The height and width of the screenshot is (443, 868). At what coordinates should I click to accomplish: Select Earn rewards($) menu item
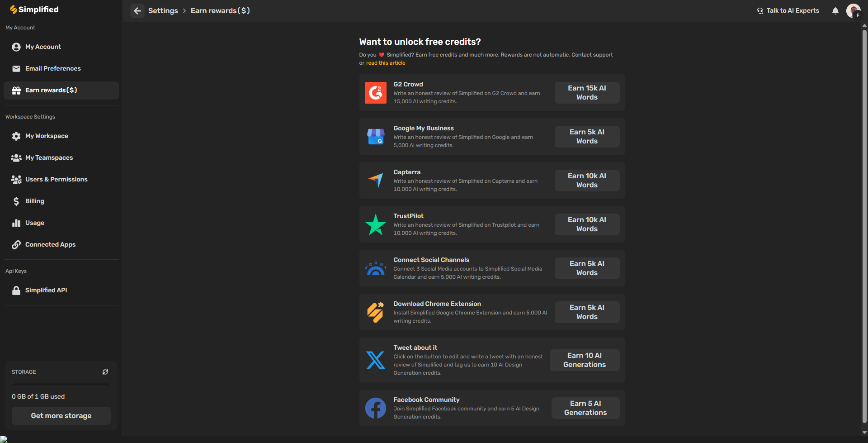pyautogui.click(x=61, y=91)
